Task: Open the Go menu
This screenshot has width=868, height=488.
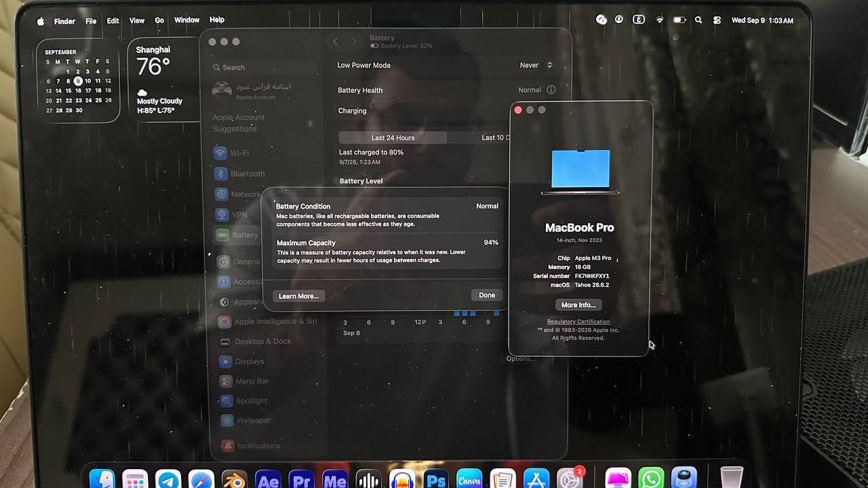Action: pyautogui.click(x=159, y=20)
